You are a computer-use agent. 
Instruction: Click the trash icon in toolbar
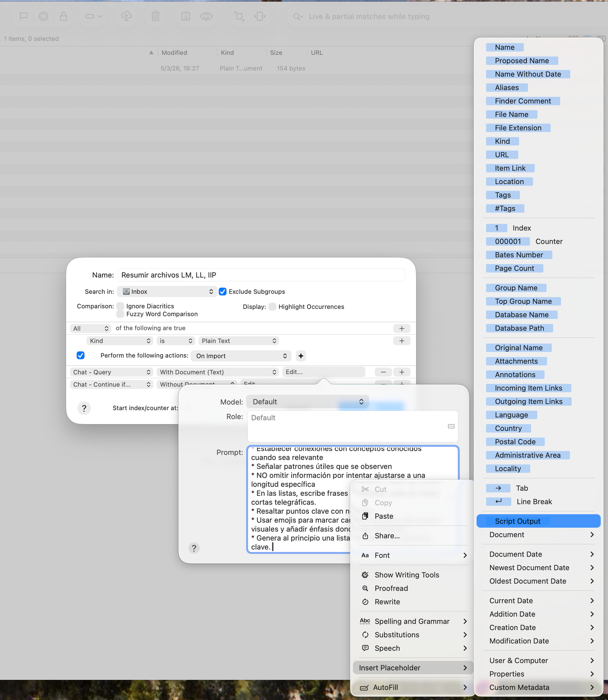[155, 16]
